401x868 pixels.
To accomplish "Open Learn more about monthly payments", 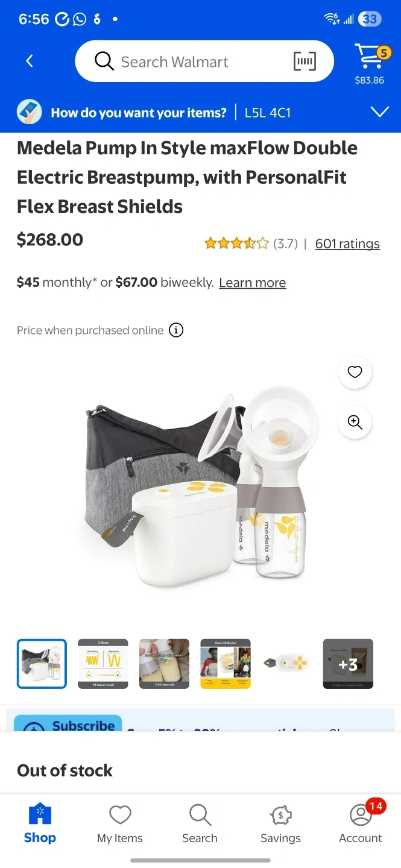I will [x=252, y=283].
